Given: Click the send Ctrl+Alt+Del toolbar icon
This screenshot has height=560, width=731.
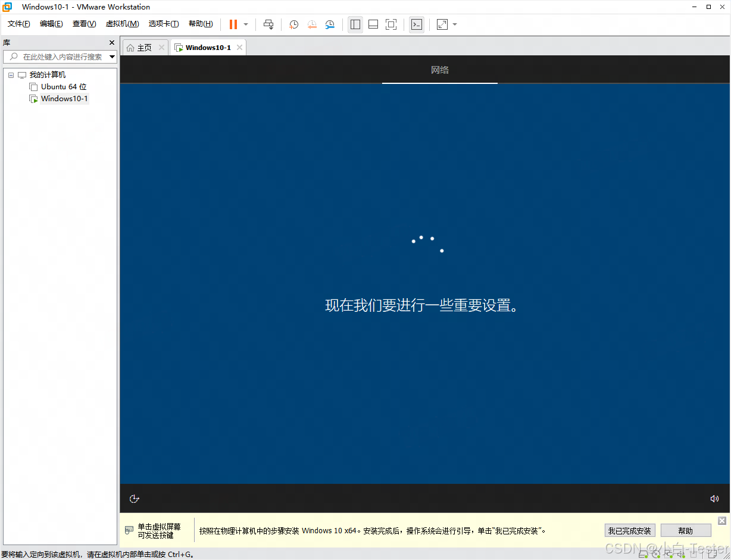Looking at the screenshot, I should [268, 24].
